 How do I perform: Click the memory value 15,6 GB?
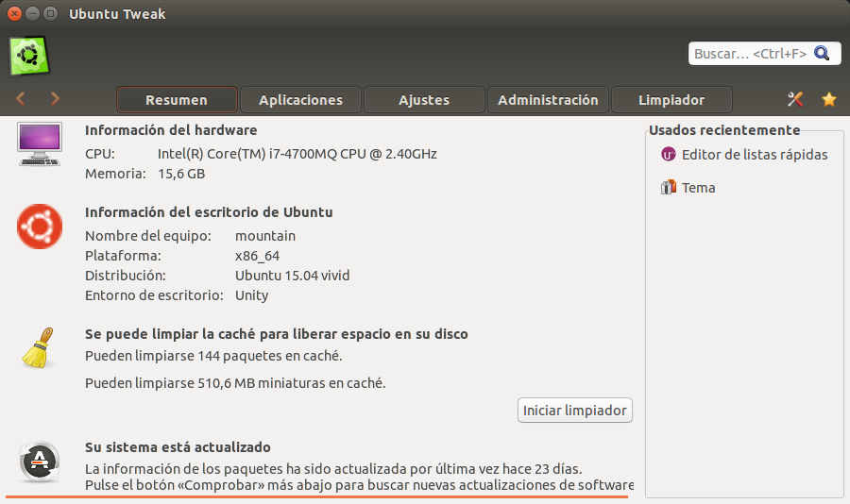(x=181, y=174)
